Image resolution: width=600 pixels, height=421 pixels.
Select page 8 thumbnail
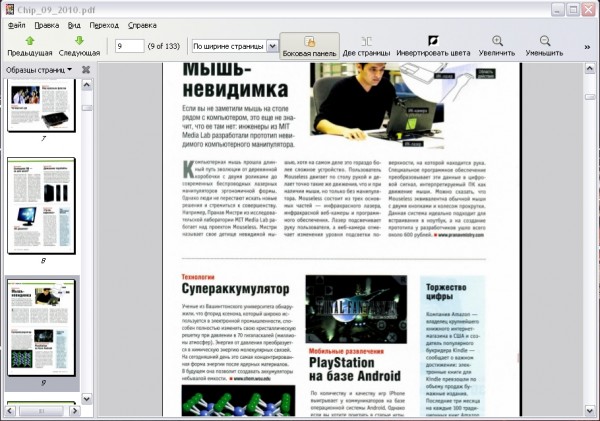(x=41, y=206)
